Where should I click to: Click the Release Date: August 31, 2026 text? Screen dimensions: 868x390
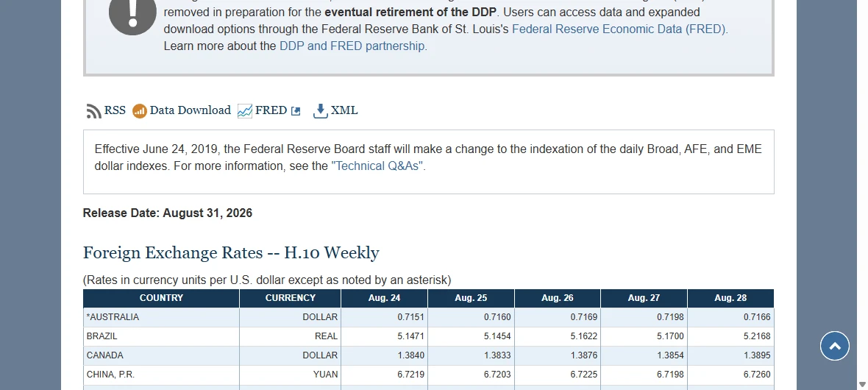[168, 213]
